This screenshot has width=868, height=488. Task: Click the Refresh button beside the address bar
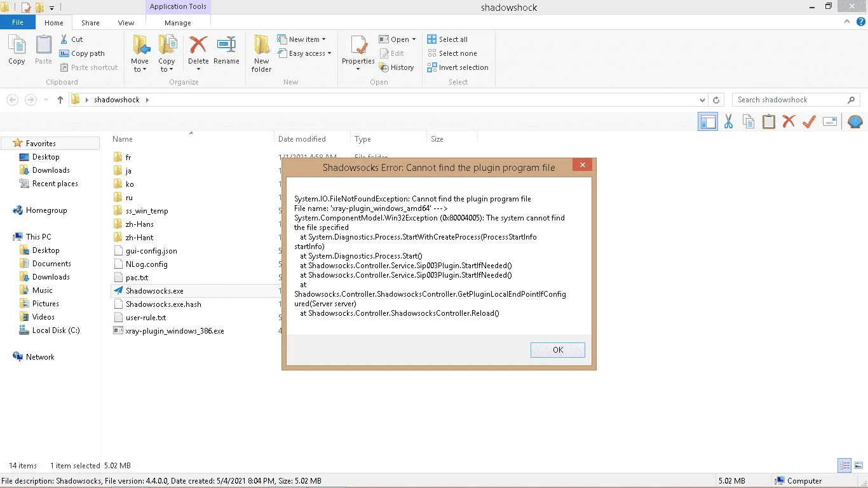[717, 100]
